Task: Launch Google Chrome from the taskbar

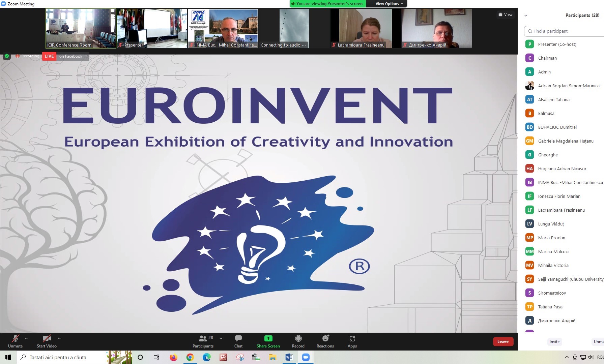Action: 190,357
